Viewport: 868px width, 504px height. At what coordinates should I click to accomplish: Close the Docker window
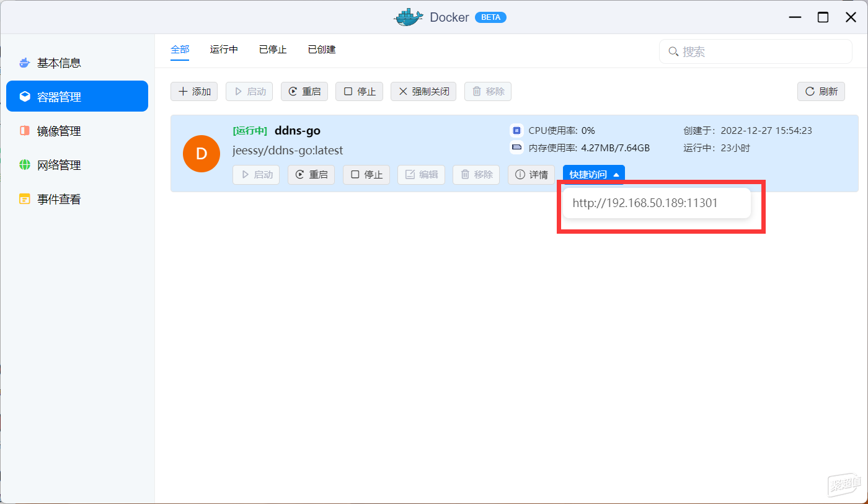pos(851,17)
